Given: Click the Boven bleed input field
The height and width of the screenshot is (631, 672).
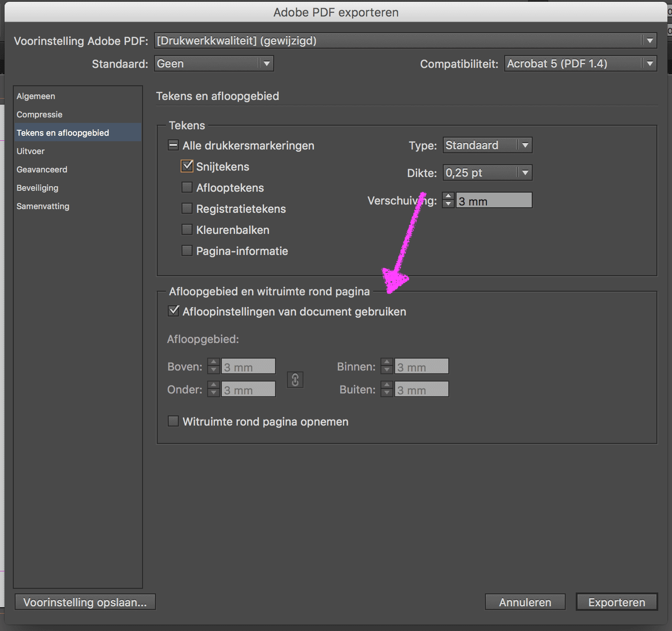Looking at the screenshot, I should (x=248, y=366).
